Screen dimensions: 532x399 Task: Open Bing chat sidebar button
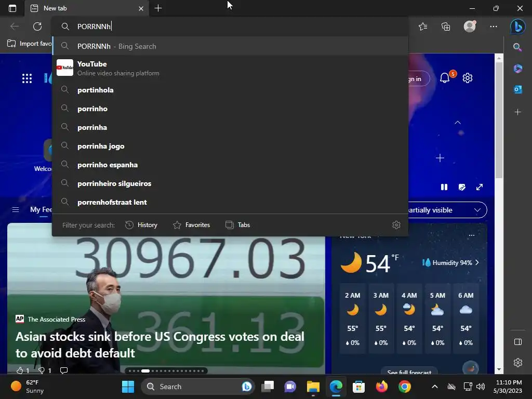[x=518, y=26]
